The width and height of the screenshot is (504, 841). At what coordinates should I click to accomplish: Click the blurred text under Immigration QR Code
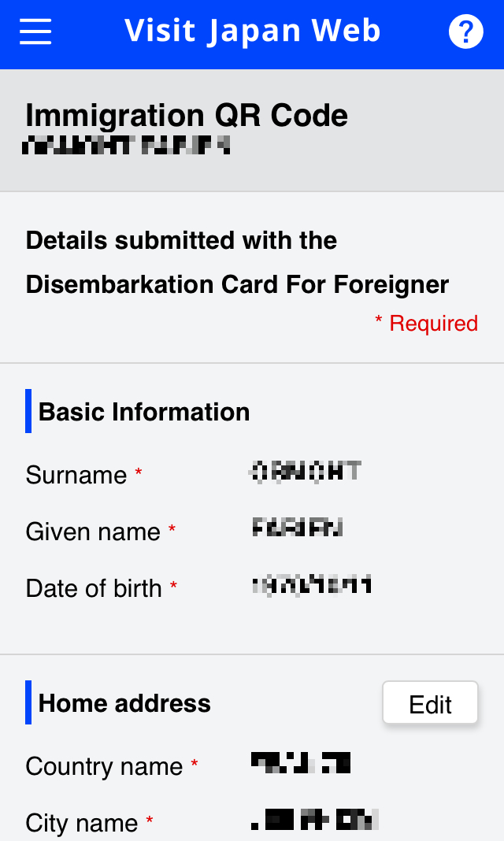click(x=128, y=145)
